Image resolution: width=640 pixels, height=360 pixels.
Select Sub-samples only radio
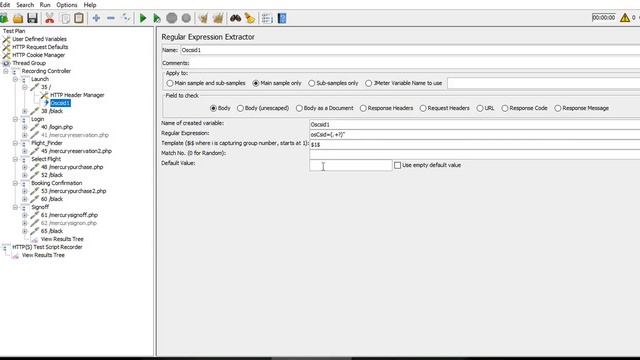[312, 83]
